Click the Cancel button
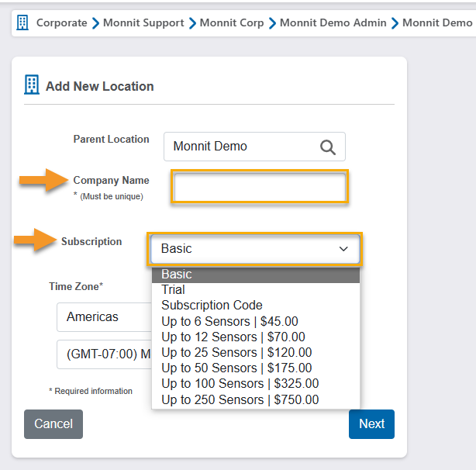Viewport: 476px width, 470px height. pyautogui.click(x=53, y=423)
